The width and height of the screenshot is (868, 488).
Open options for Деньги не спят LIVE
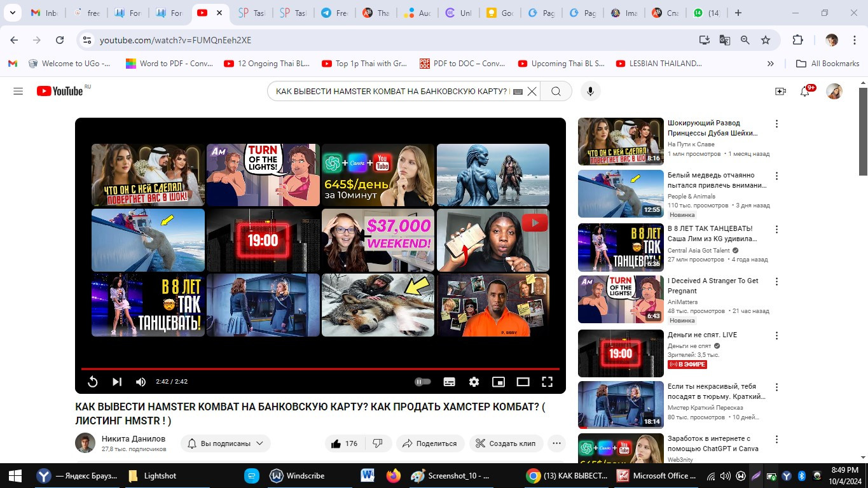(x=776, y=335)
